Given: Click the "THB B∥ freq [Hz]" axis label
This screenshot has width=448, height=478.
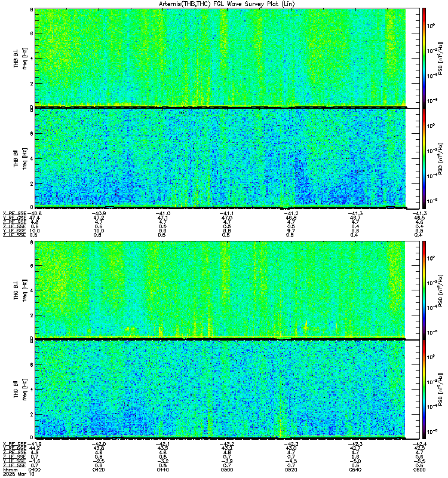Looking at the screenshot, I should click(x=20, y=158).
